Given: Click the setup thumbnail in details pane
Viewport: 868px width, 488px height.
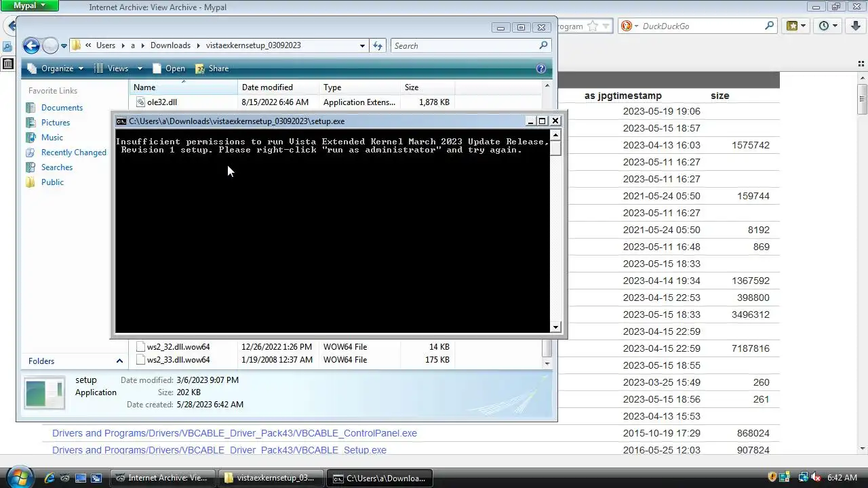Looking at the screenshot, I should (45, 394).
